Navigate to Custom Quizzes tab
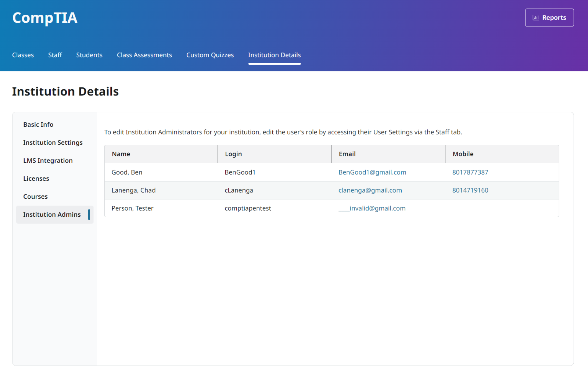The height and width of the screenshot is (370, 588). click(x=210, y=55)
